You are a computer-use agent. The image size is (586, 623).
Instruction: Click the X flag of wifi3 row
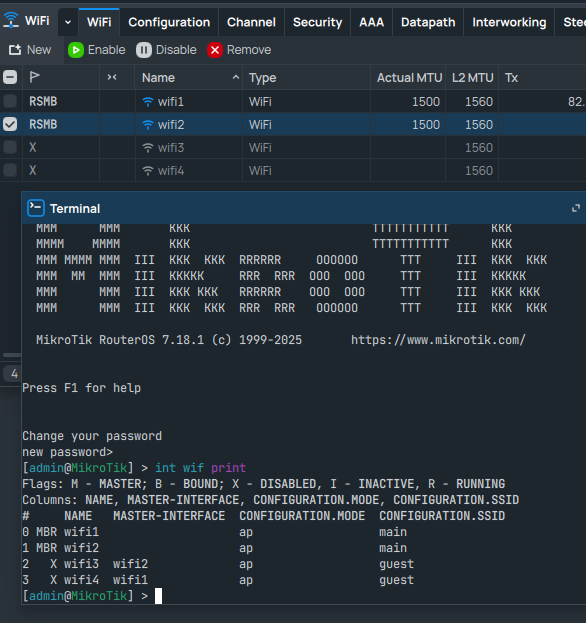[x=33, y=147]
